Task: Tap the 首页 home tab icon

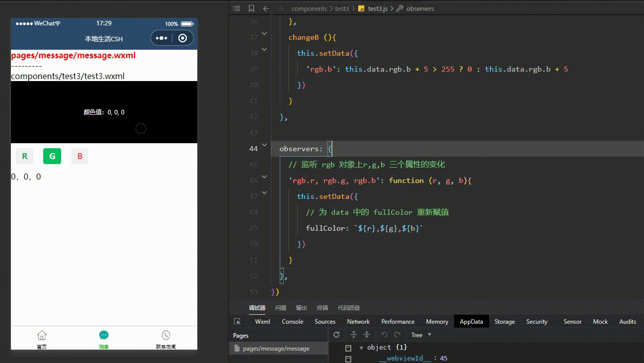Action: [x=42, y=336]
